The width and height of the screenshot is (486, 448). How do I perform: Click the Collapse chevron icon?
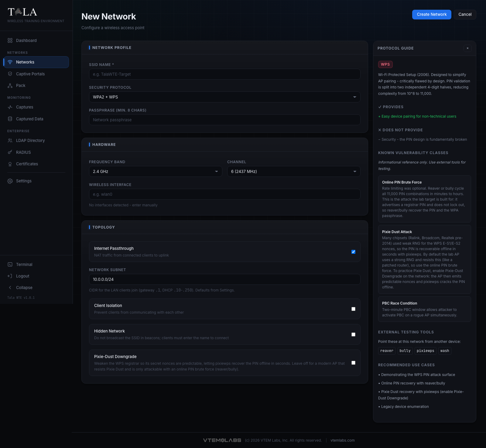(10, 288)
